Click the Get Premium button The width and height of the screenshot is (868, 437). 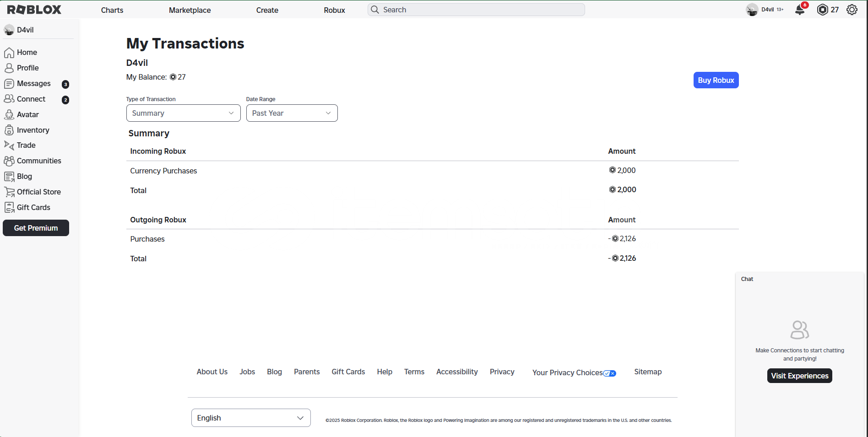click(36, 228)
